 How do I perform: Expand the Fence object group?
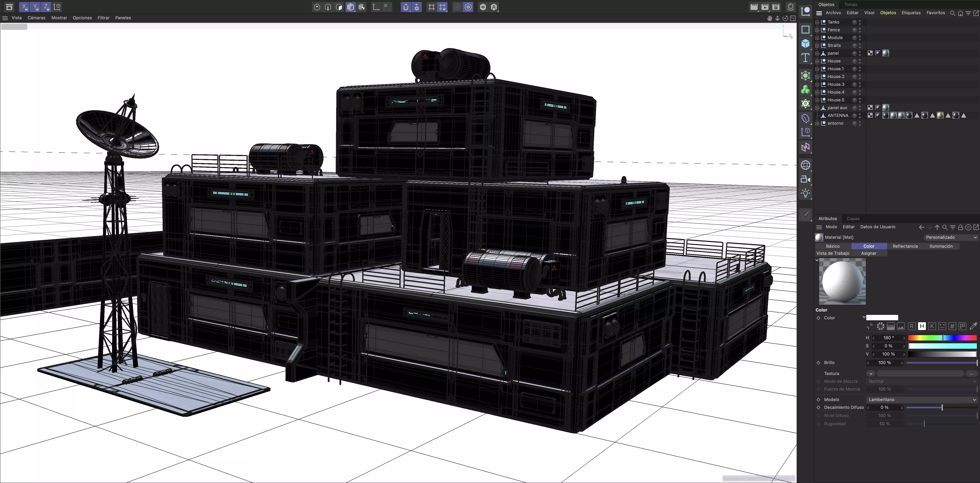tap(817, 30)
